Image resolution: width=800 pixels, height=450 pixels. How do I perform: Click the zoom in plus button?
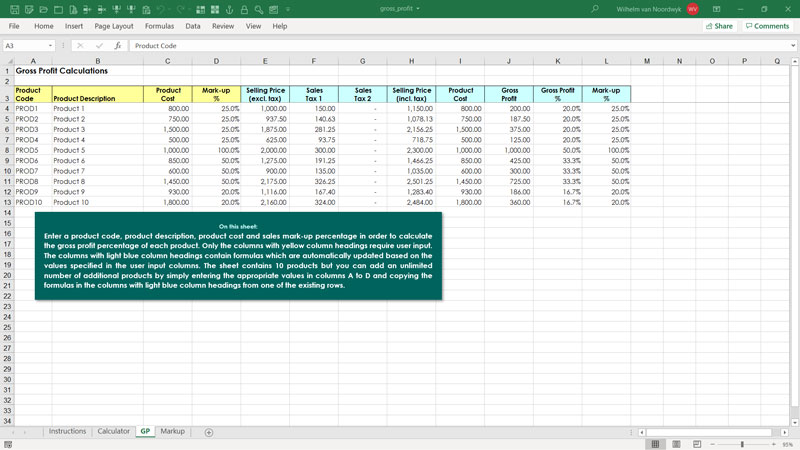(x=773, y=444)
